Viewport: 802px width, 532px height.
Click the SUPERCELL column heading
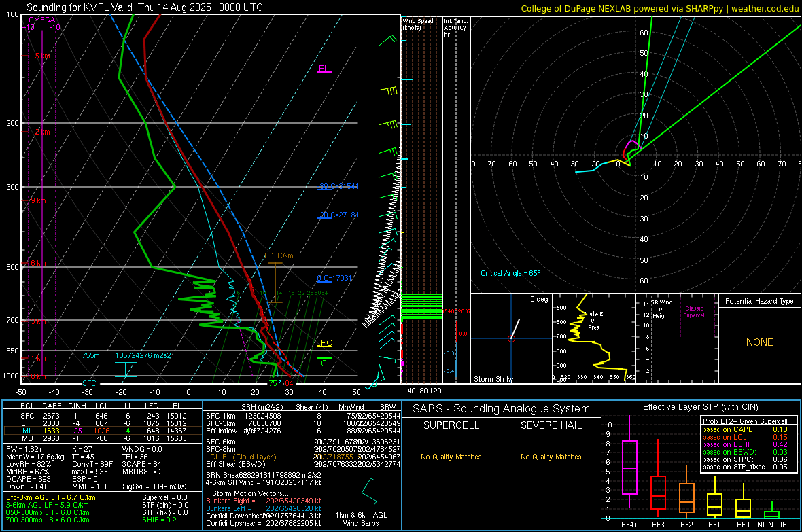click(x=451, y=425)
